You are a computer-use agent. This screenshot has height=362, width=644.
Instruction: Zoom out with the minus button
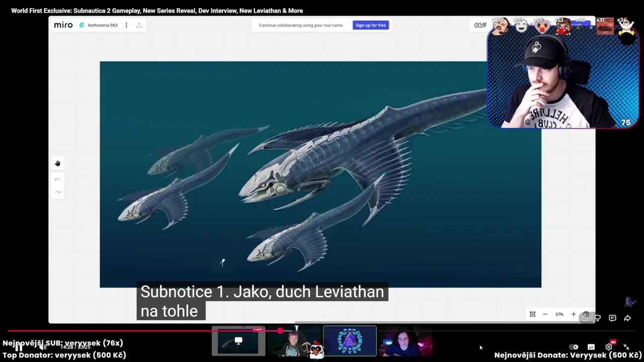[545, 314]
